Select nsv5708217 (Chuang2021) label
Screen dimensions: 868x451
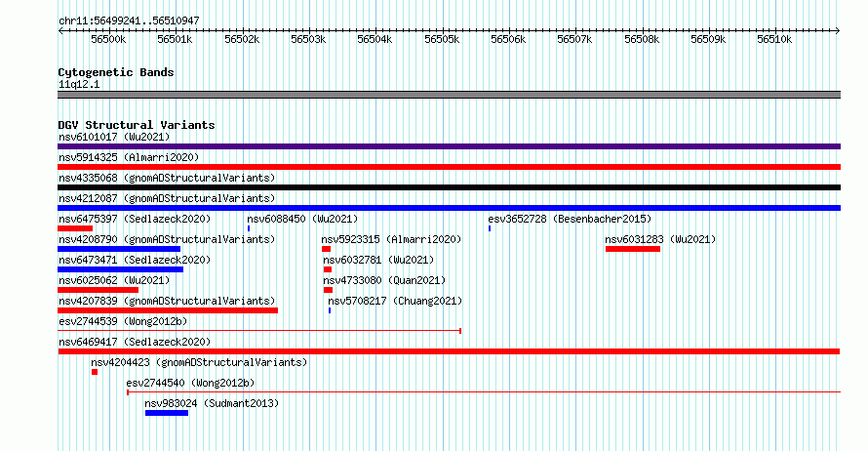[x=395, y=301]
